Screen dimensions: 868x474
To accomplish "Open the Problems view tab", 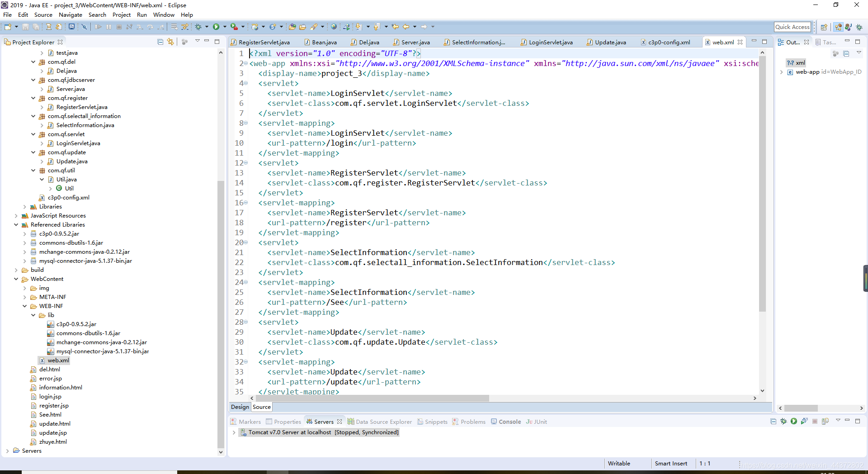I will point(469,422).
